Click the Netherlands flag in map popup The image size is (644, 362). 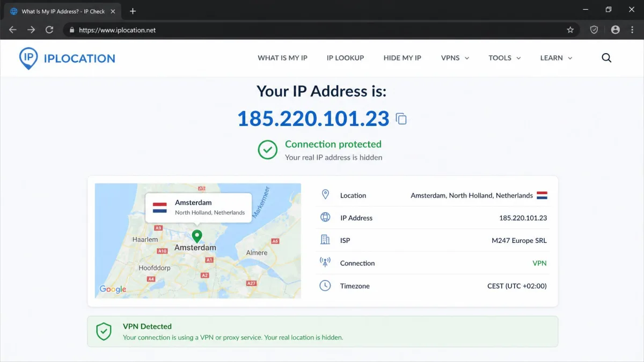160,208
